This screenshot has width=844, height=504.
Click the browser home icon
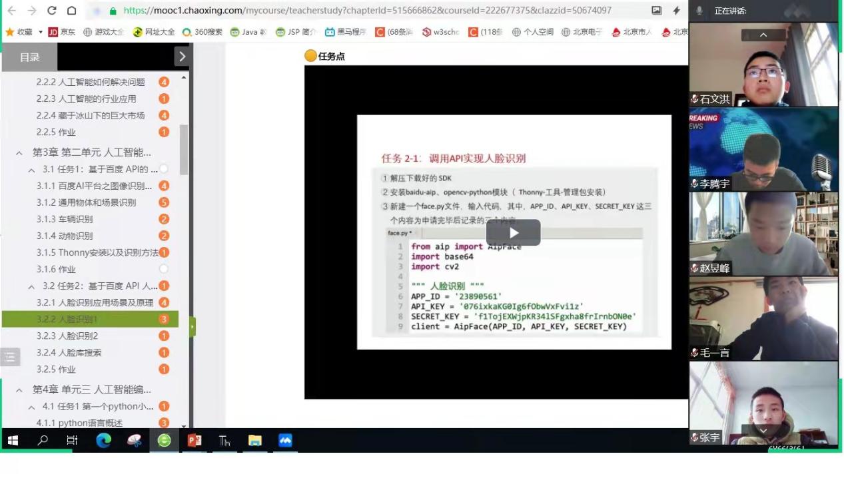[72, 11]
